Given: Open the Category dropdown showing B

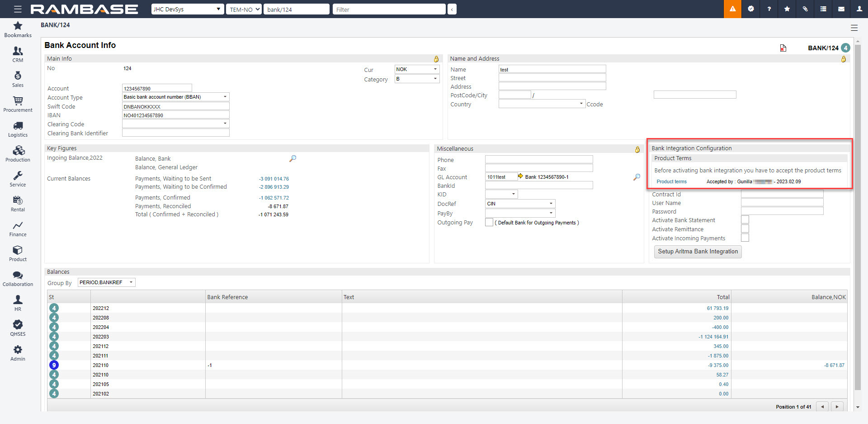Looking at the screenshot, I should (x=417, y=79).
